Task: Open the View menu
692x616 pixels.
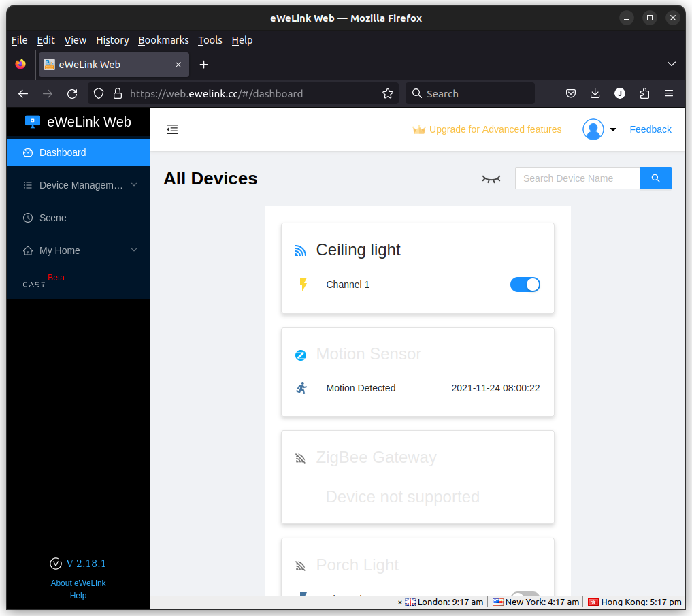Action: 76,40
